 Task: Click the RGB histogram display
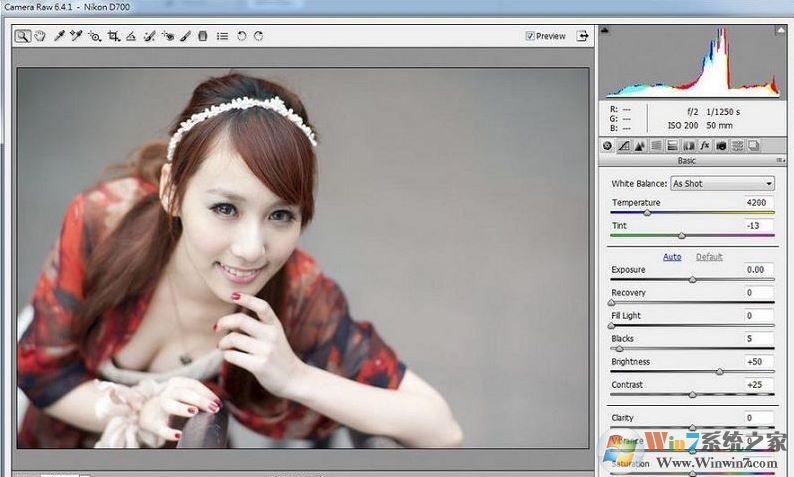click(693, 62)
